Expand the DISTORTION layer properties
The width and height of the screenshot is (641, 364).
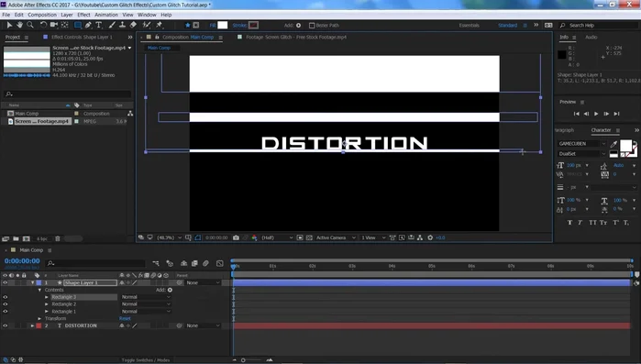coord(32,325)
